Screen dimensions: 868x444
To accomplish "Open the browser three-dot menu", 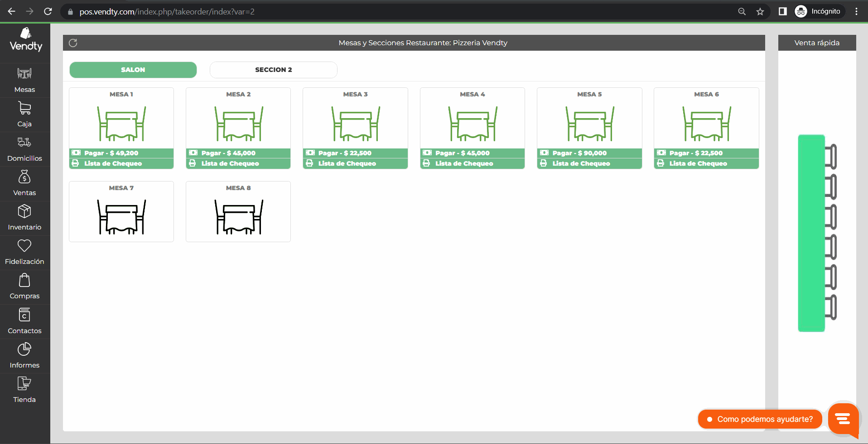I will [856, 12].
